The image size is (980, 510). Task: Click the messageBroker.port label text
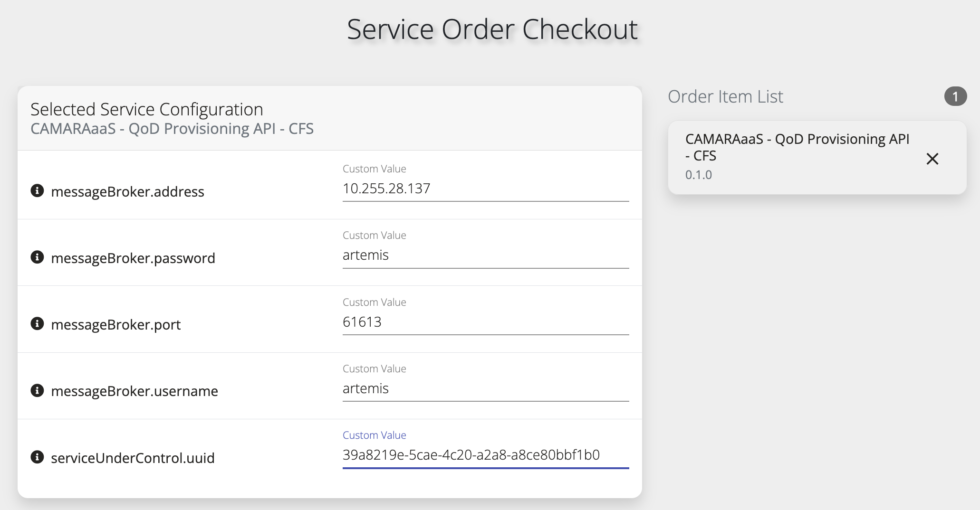tap(115, 325)
